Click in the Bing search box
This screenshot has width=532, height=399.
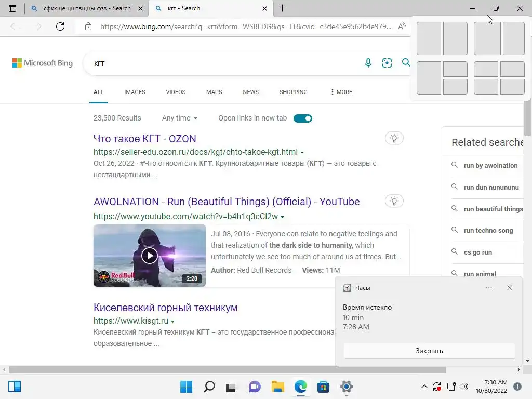224,63
